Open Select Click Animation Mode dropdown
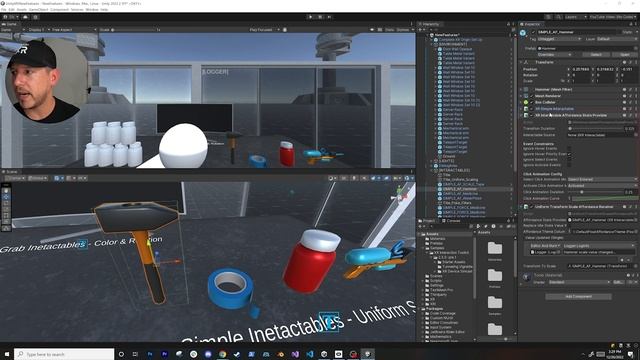Image resolution: width=640 pixels, height=360 pixels. tap(602, 180)
